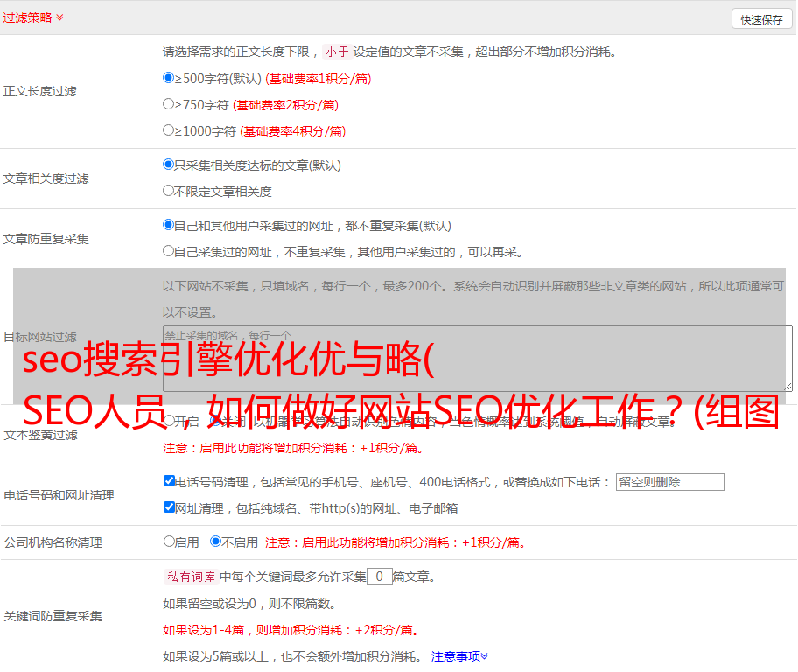Viewport: 798px width, 672px height.
Task: Click the 基础费率4积分/篇 red note
Action: click(292, 131)
